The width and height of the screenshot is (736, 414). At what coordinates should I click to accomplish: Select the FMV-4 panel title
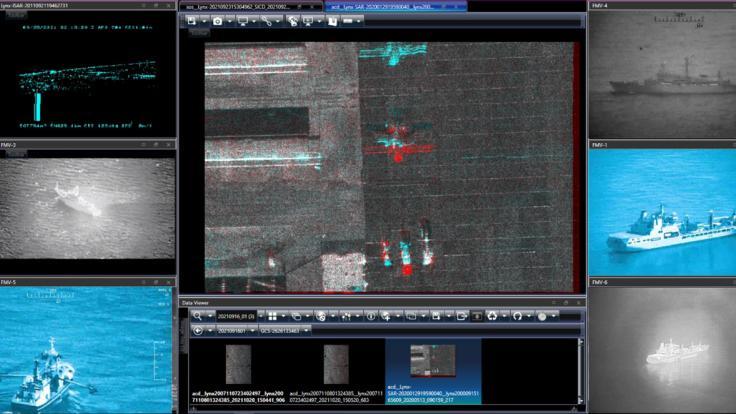pyautogui.click(x=599, y=6)
